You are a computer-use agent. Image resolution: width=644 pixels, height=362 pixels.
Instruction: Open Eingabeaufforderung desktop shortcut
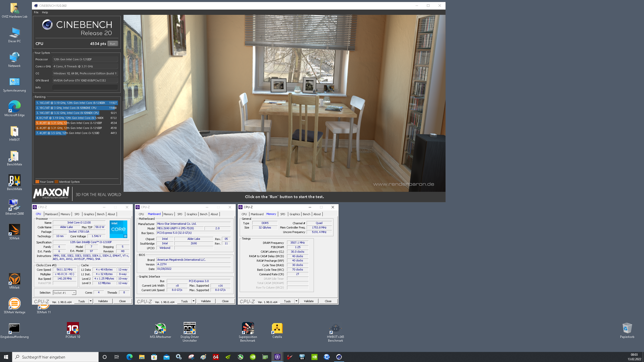point(15,331)
